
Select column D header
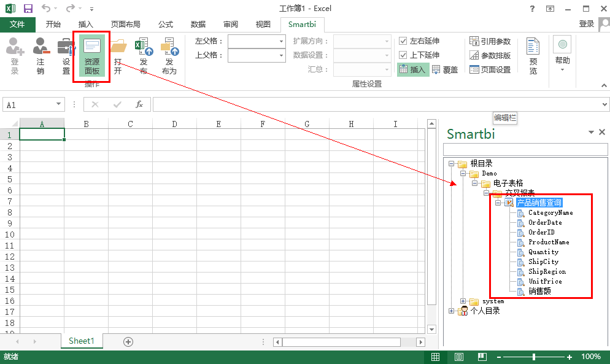click(174, 124)
